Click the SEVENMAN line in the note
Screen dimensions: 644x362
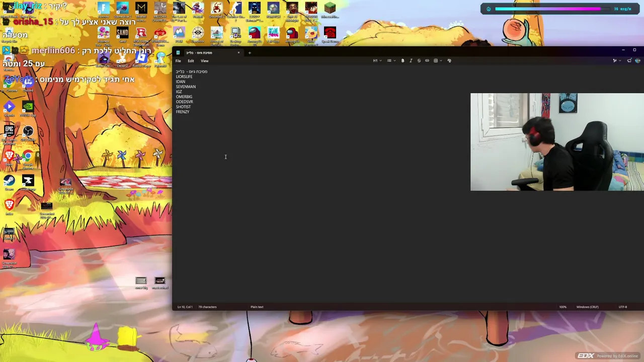(x=186, y=86)
